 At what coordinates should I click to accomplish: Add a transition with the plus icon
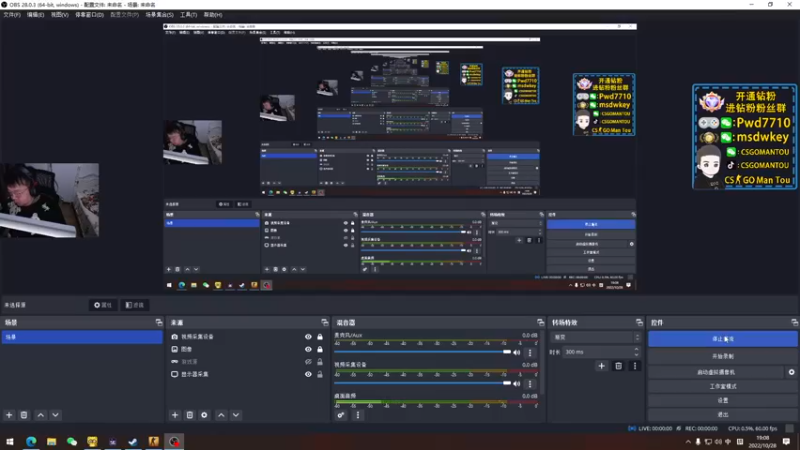(602, 366)
